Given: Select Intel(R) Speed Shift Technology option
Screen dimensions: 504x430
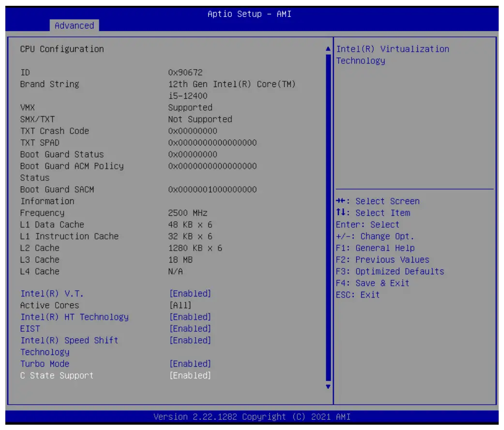Looking at the screenshot, I should tap(69, 346).
